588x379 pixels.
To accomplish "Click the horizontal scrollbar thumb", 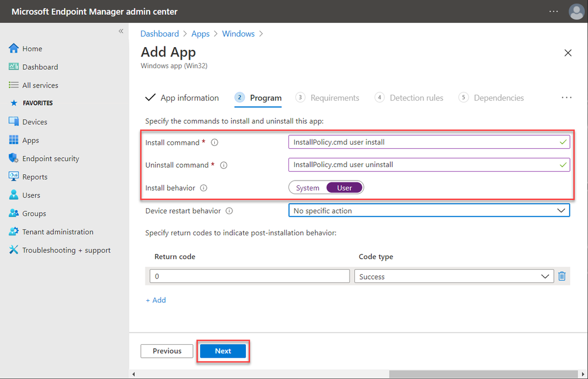I will click(x=483, y=374).
